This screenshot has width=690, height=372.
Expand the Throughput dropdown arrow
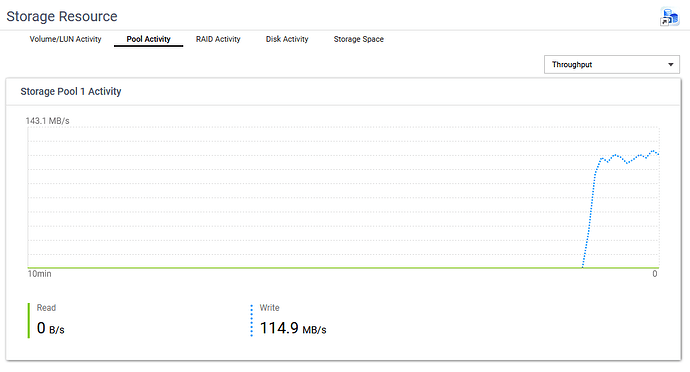670,65
